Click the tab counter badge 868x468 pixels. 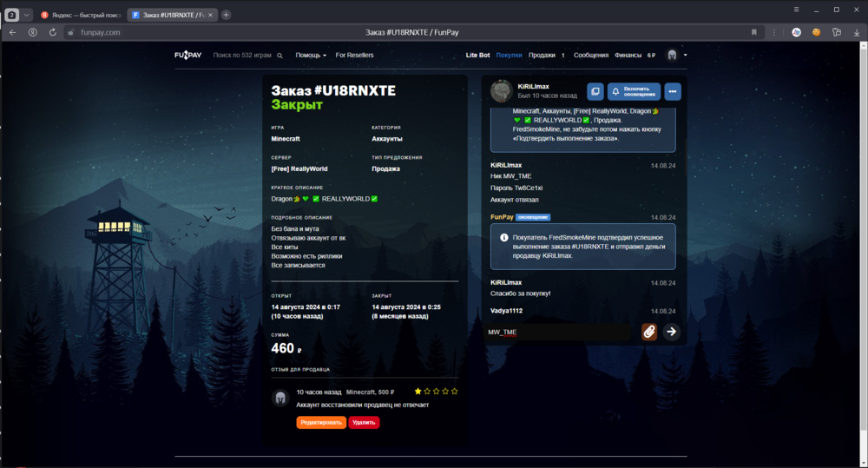[11, 15]
